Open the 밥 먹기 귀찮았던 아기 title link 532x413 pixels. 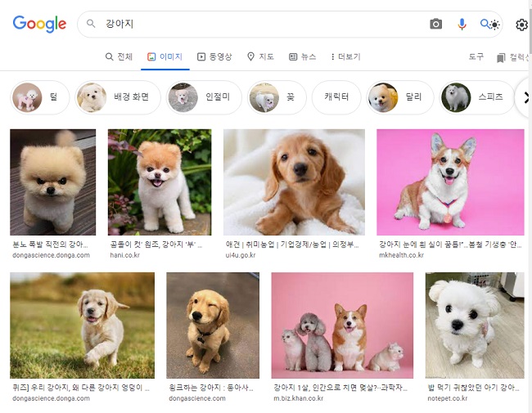click(x=473, y=388)
